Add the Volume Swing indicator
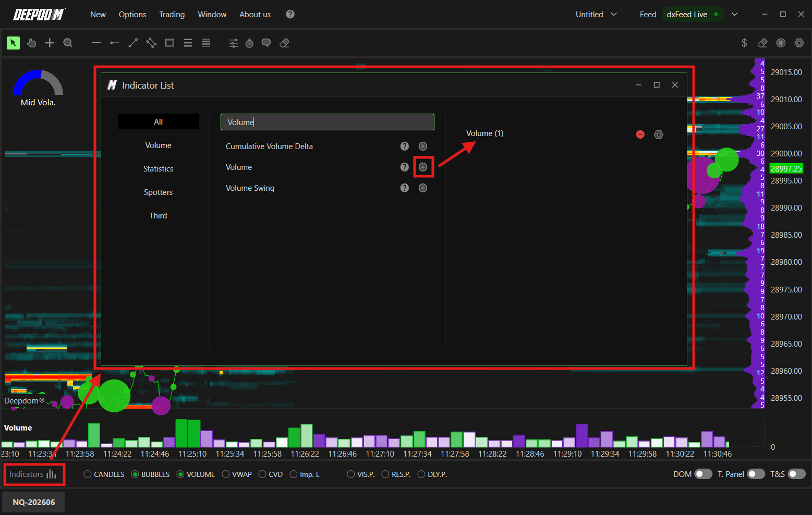 (423, 188)
